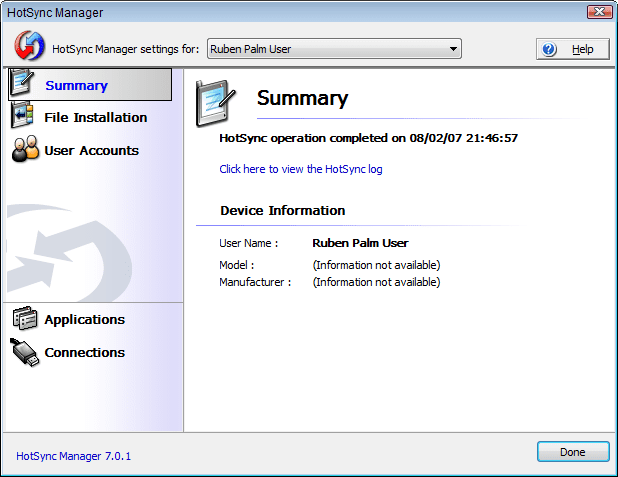Click the Summary notepad sidebar icon
Screen dimensions: 618x477
pos(22,82)
